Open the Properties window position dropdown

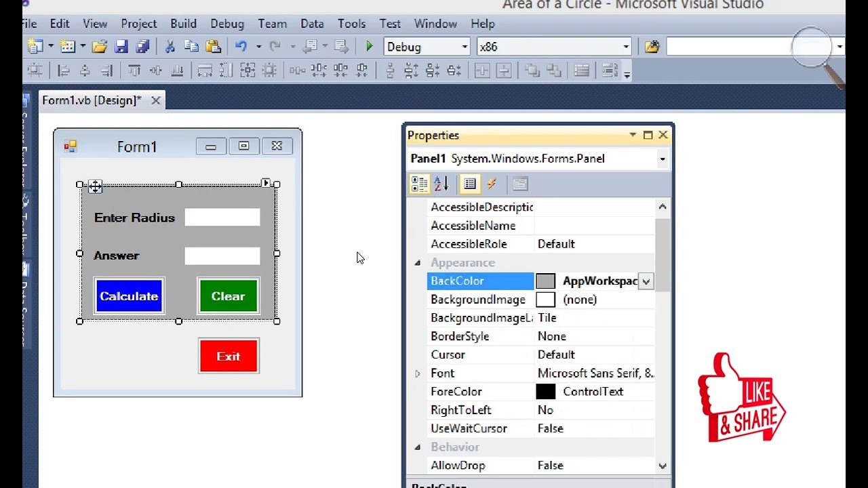tap(633, 135)
